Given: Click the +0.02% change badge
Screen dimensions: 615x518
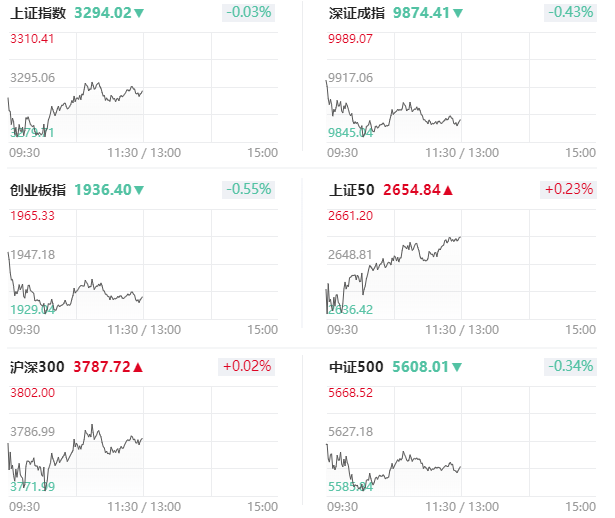Looking at the screenshot, I should click(x=246, y=366).
